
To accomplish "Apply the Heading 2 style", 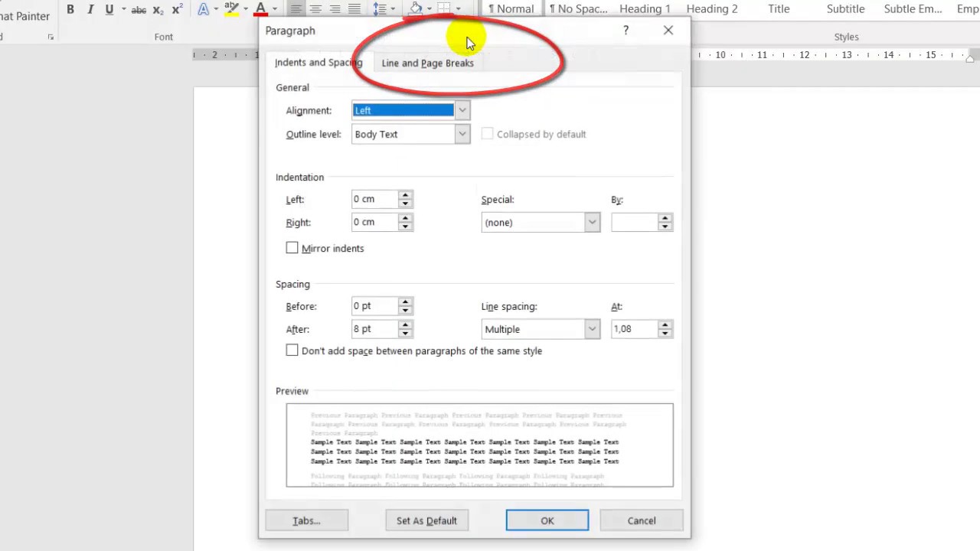I will tap(712, 9).
